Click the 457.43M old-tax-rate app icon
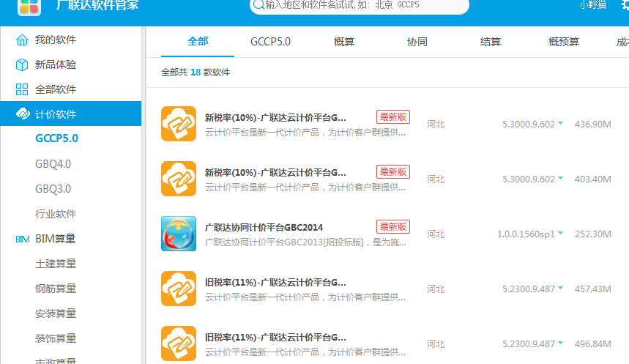 179,289
